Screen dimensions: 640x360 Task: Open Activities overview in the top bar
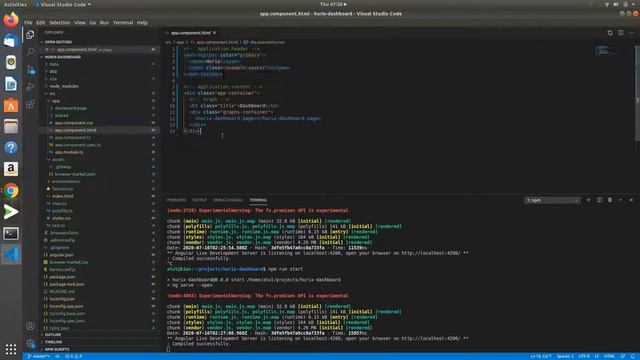click(15, 4)
